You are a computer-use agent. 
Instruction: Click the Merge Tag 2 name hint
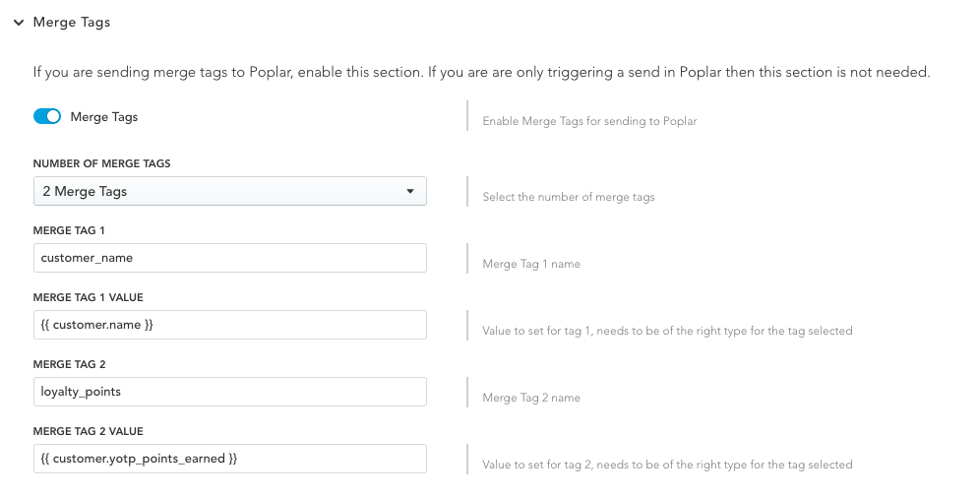(531, 398)
